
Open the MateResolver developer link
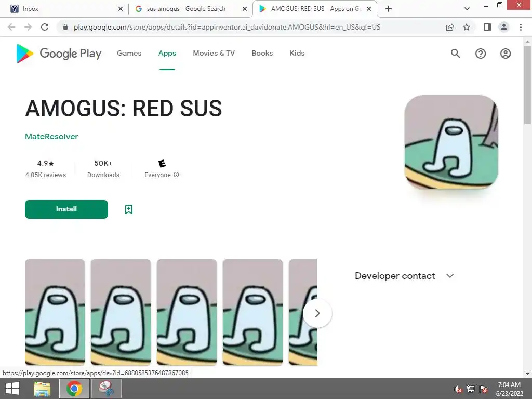click(x=51, y=137)
